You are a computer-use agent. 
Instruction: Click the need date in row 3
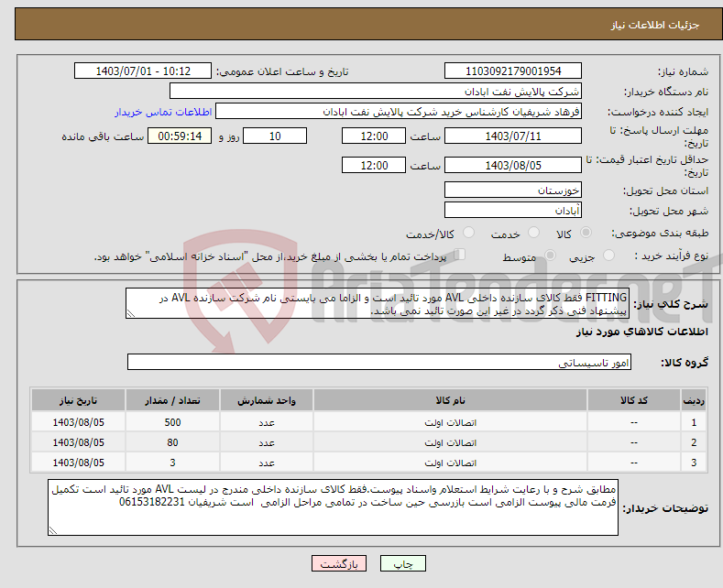(x=79, y=463)
